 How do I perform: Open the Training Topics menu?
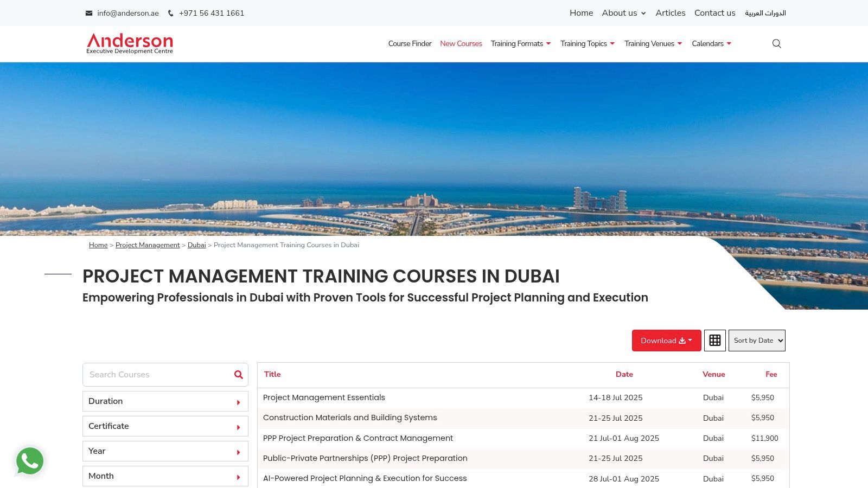coord(587,43)
